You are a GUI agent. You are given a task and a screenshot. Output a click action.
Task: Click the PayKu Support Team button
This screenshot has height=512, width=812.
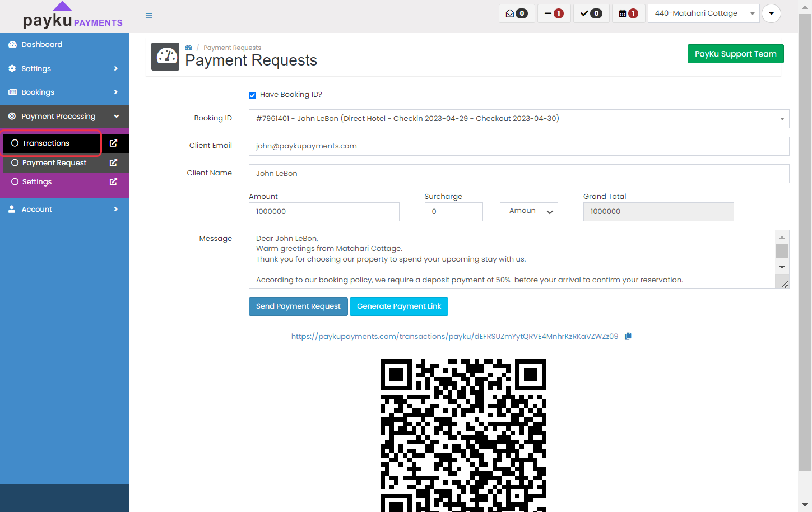[736, 54]
